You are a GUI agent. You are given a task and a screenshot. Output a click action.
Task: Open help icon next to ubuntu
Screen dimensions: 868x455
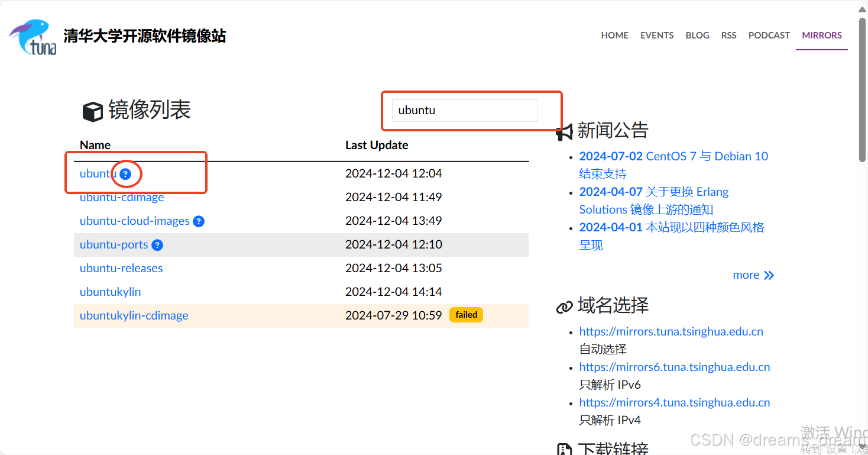click(125, 174)
